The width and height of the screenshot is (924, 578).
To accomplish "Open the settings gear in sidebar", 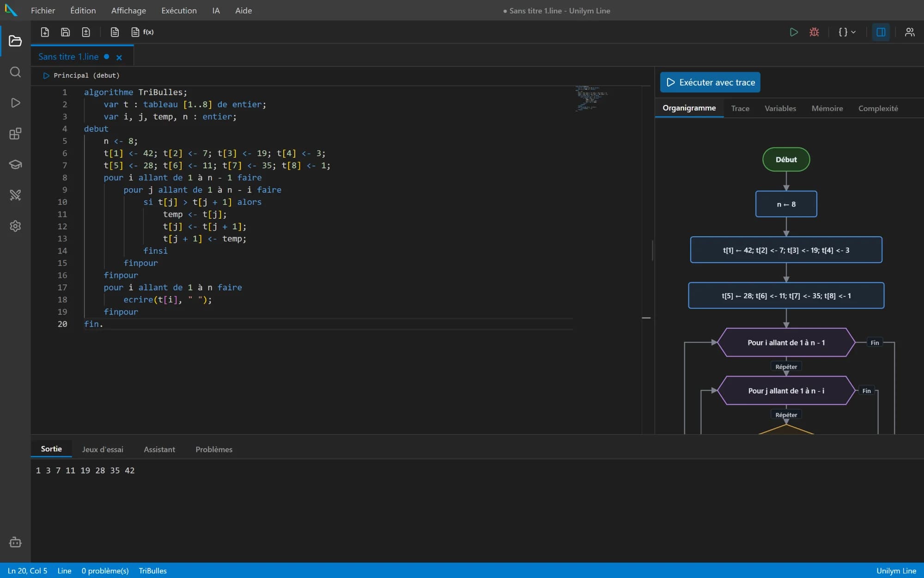I will pyautogui.click(x=15, y=226).
